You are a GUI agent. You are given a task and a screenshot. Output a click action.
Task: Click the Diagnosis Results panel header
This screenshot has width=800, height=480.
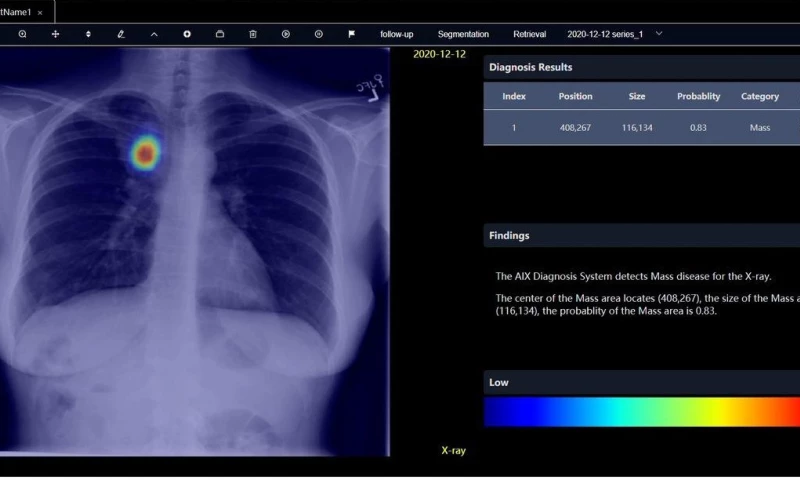tap(642, 67)
